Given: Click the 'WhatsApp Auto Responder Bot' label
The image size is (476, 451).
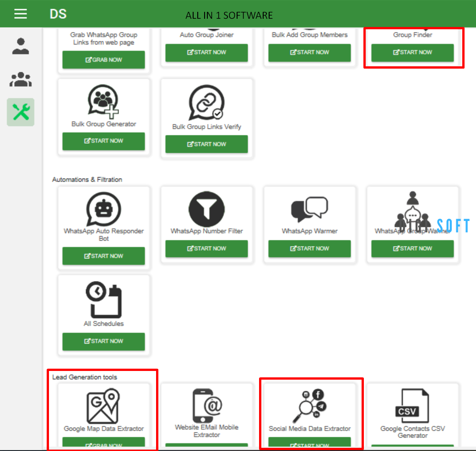Looking at the screenshot, I should [x=103, y=235].
